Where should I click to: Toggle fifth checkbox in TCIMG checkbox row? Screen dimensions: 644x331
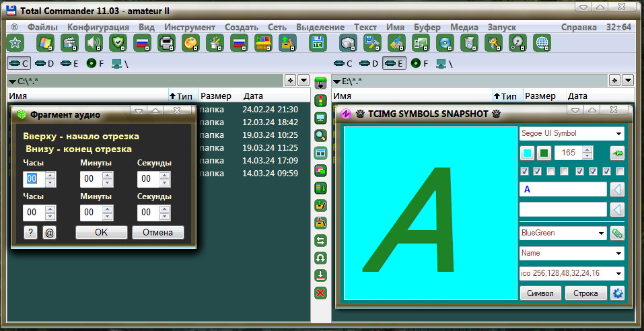(580, 172)
